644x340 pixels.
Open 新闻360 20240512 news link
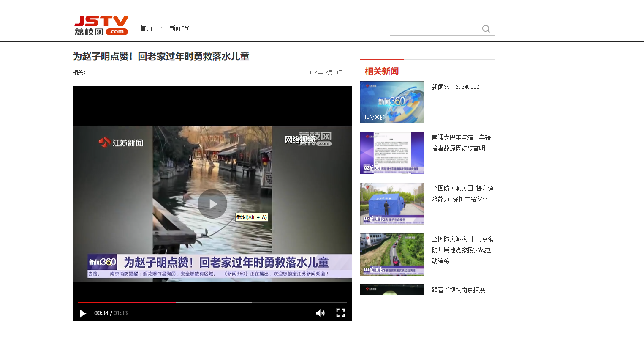pyautogui.click(x=455, y=87)
